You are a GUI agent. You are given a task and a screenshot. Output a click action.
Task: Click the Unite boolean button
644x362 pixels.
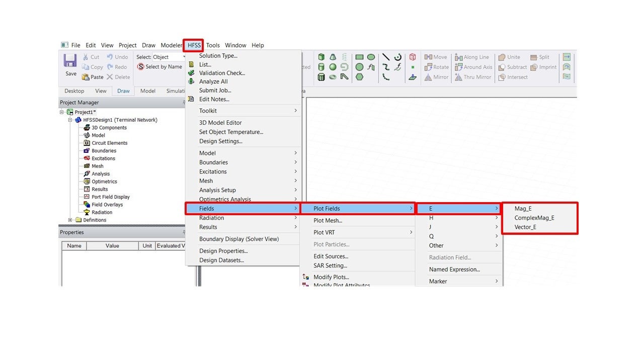[x=509, y=57]
